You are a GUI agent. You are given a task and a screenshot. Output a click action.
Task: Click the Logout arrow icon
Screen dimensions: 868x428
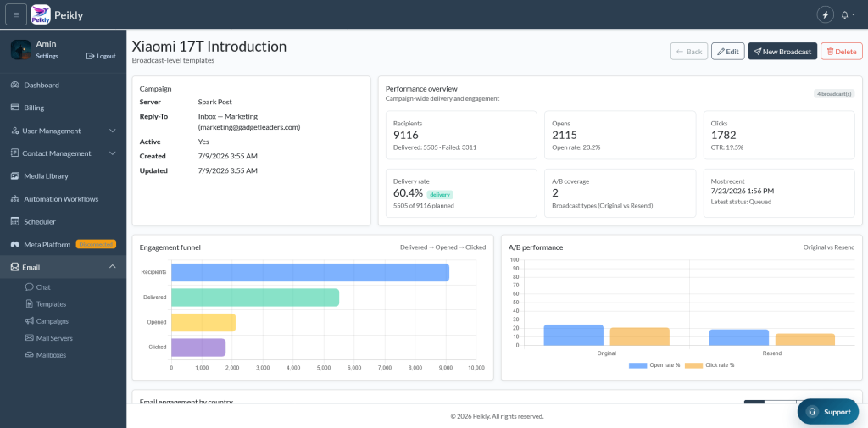90,56
